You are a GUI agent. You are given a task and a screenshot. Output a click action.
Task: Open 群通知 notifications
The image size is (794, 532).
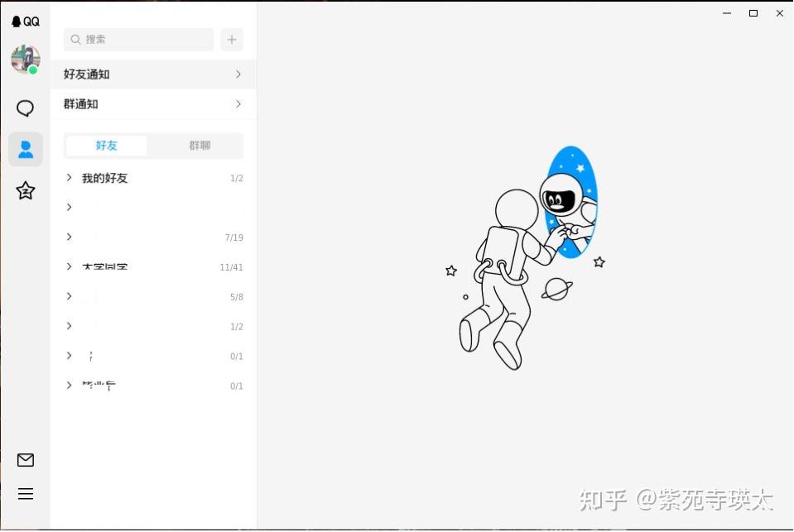click(x=80, y=103)
